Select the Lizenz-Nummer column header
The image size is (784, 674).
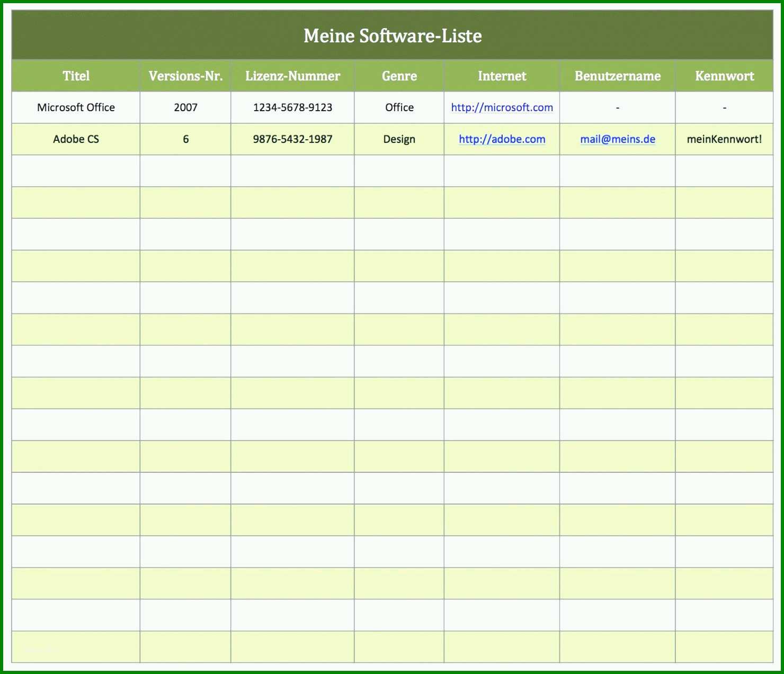coord(292,76)
